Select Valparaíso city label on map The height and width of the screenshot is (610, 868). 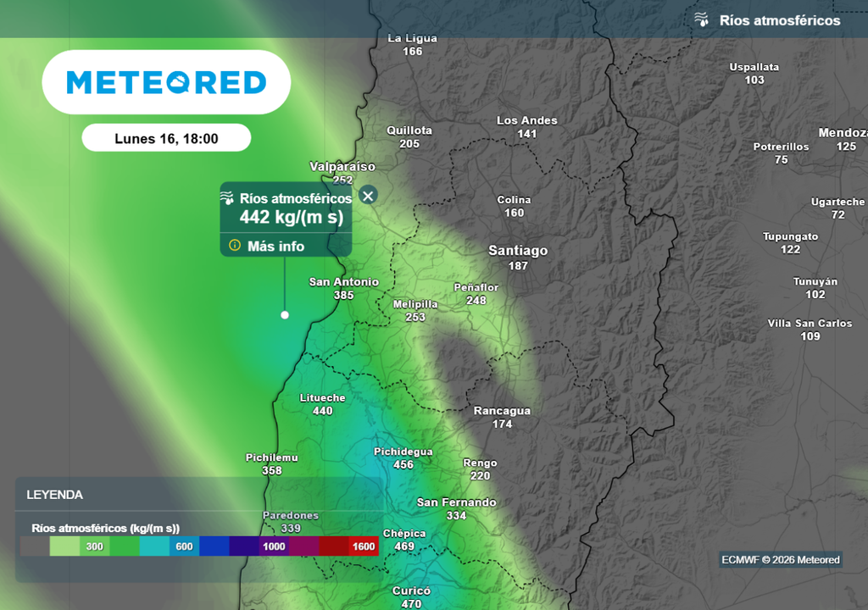[x=342, y=167]
